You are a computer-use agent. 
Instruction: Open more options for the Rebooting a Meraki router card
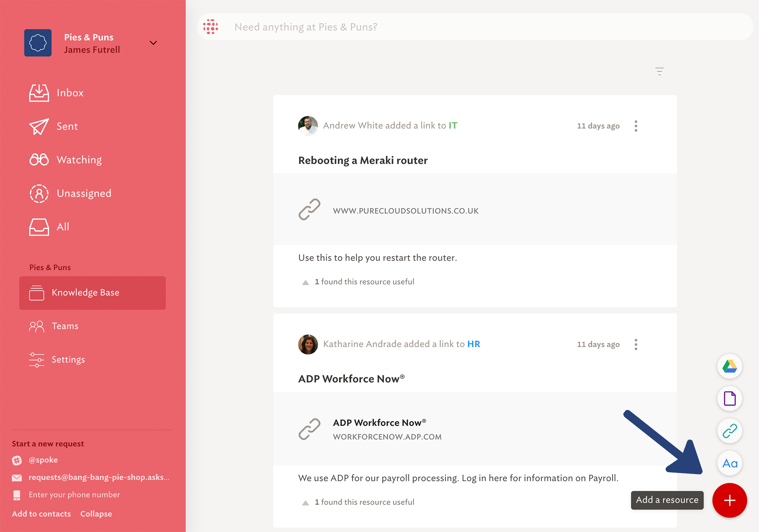pos(636,126)
